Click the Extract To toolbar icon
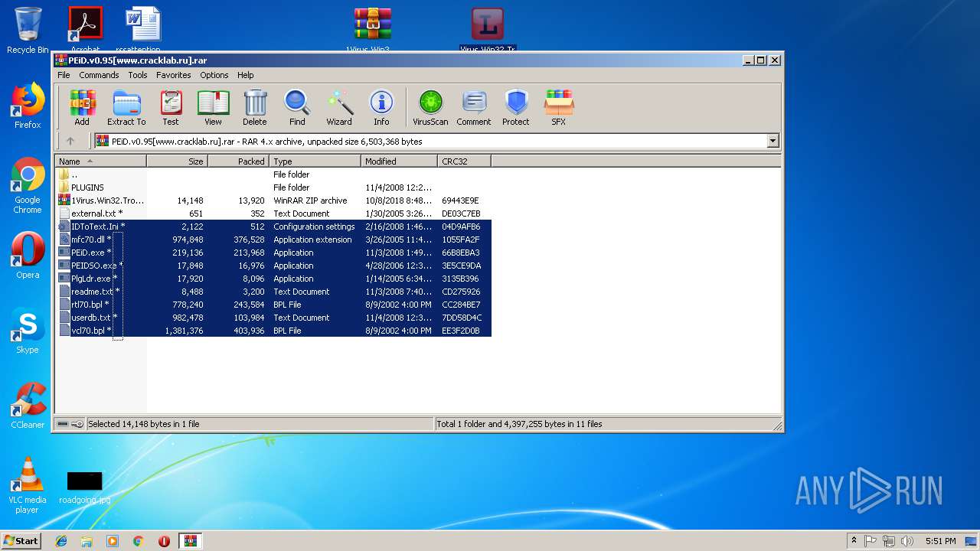The width and height of the screenshot is (980, 551). point(126,107)
